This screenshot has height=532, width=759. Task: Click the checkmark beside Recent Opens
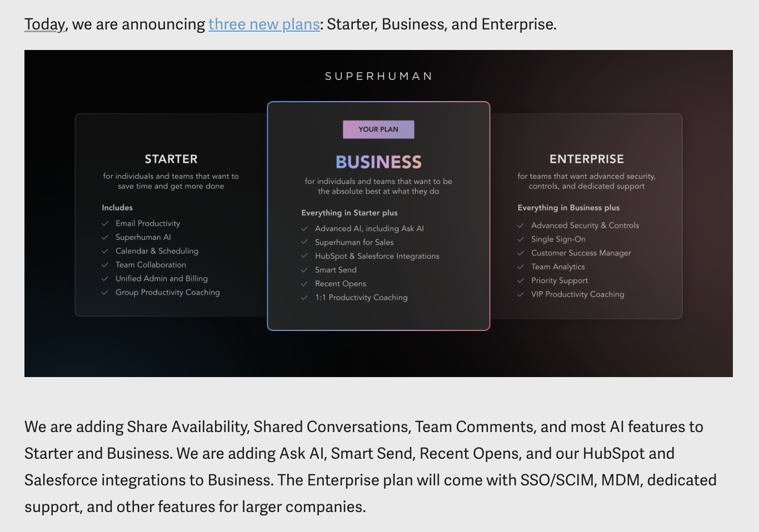click(x=304, y=284)
